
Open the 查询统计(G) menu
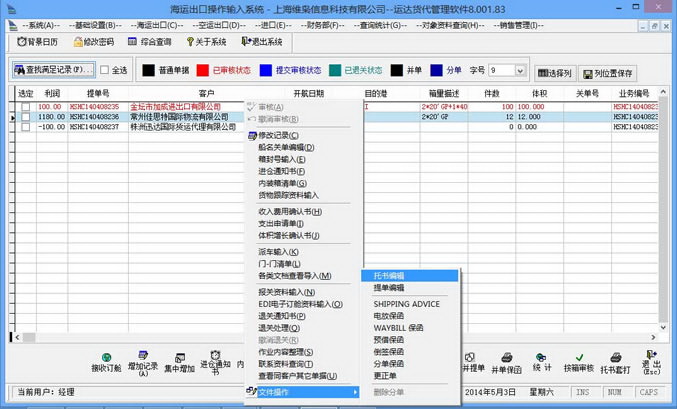click(x=380, y=25)
